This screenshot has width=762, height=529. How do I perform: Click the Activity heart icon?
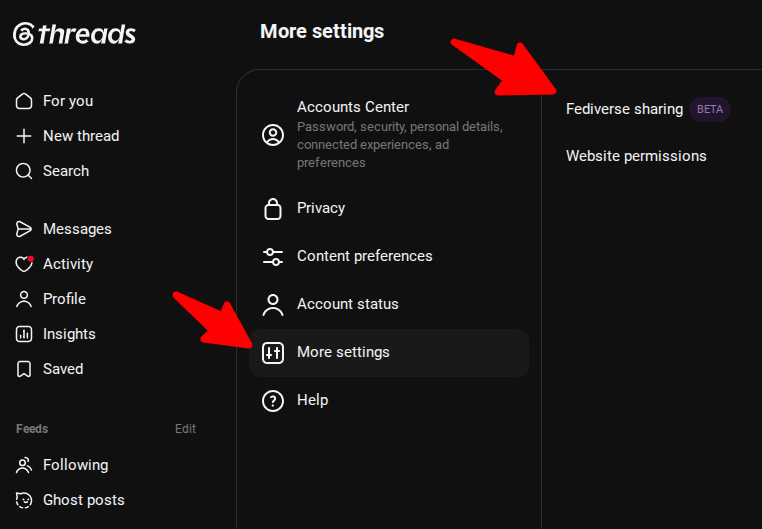coord(24,264)
